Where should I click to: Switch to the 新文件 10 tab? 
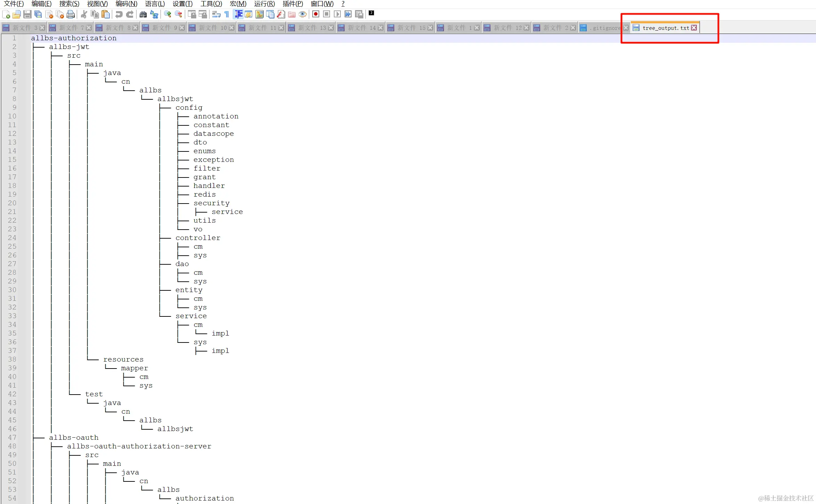tap(212, 28)
